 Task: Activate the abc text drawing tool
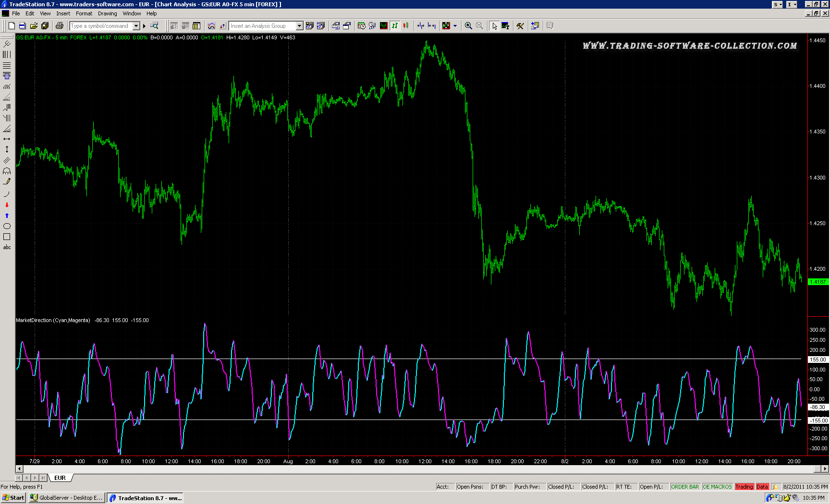tap(7, 248)
